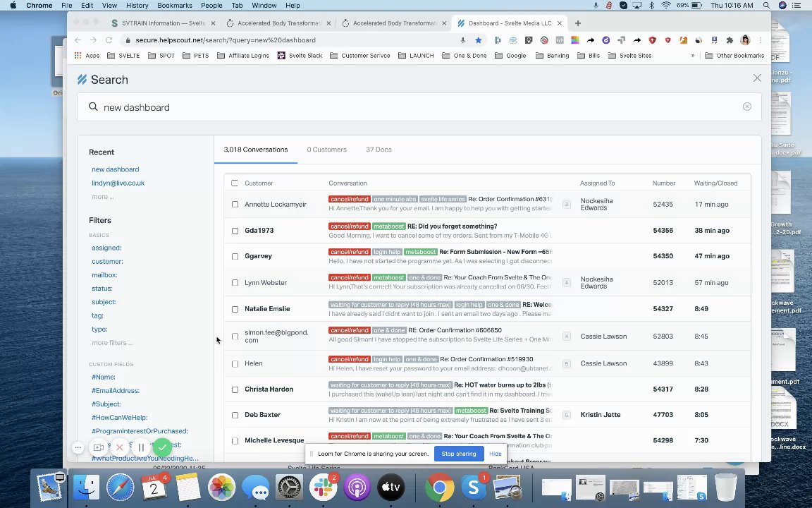Switch to 0 Customers tab
Image resolution: width=812 pixels, height=508 pixels.
click(x=327, y=150)
